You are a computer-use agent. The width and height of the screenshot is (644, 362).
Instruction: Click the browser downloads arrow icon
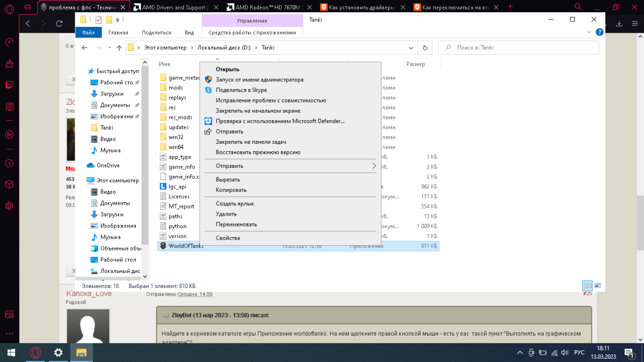(619, 24)
